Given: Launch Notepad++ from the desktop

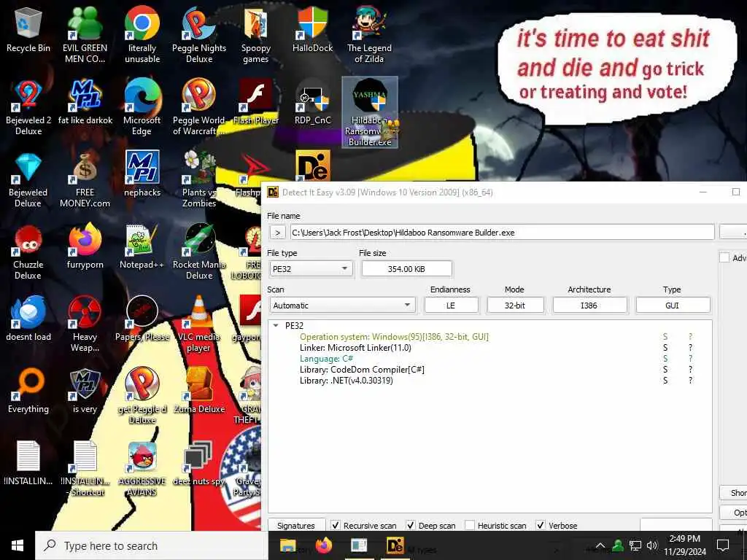Looking at the screenshot, I should pyautogui.click(x=142, y=246).
